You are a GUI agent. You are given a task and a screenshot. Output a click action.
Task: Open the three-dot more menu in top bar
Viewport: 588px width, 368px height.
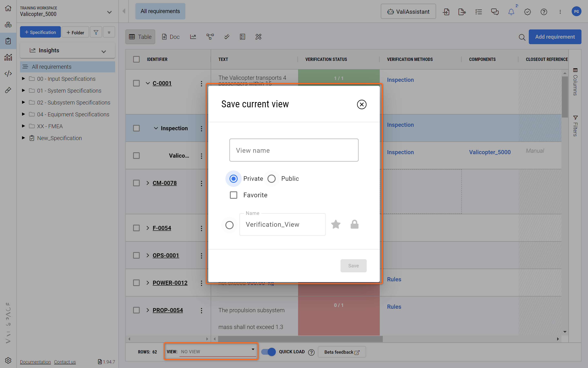pos(560,12)
